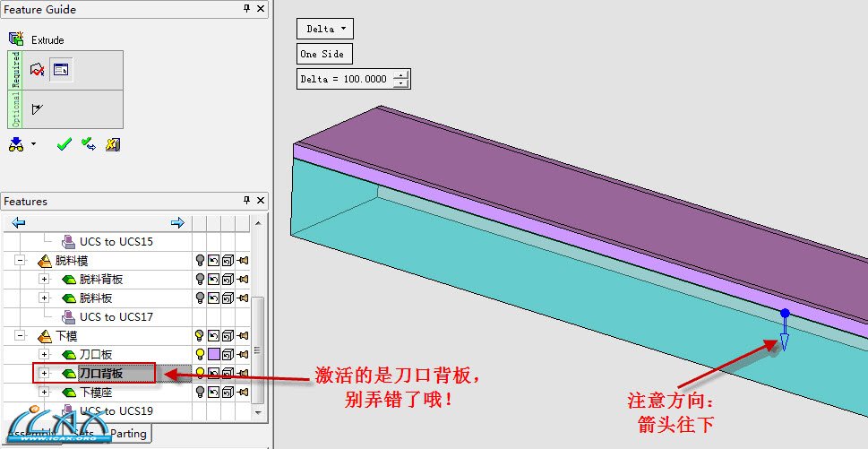Select the parameters dialog icon in Required
This screenshot has height=449, width=868.
61,70
